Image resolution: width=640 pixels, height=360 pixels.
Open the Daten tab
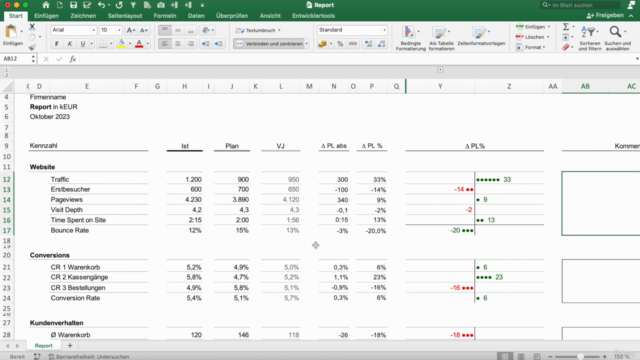(196, 16)
